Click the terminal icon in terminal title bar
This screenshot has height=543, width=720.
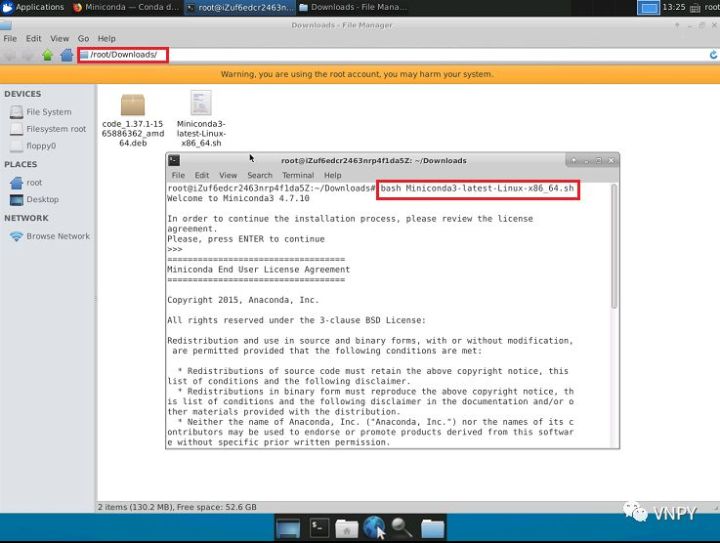174,160
